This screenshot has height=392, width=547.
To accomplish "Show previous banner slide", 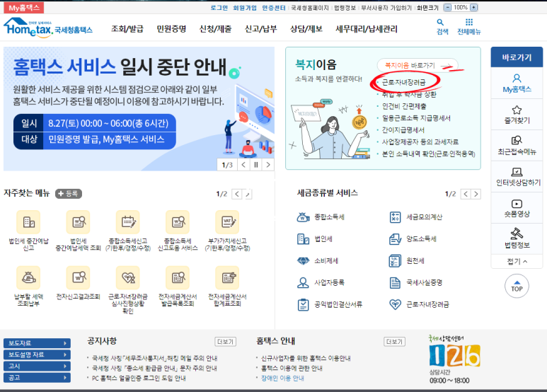I will pos(243,165).
